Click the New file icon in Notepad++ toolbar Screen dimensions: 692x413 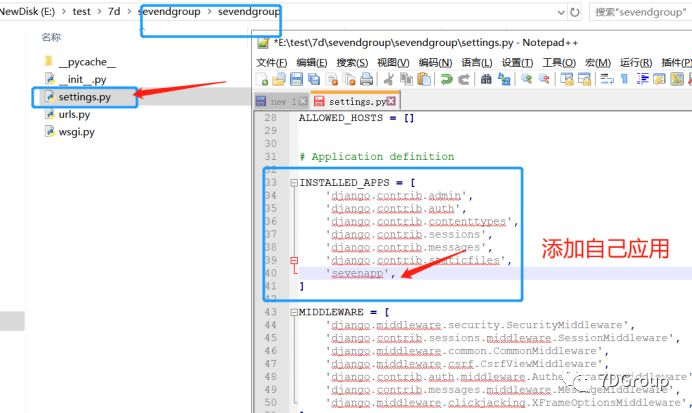[x=262, y=79]
